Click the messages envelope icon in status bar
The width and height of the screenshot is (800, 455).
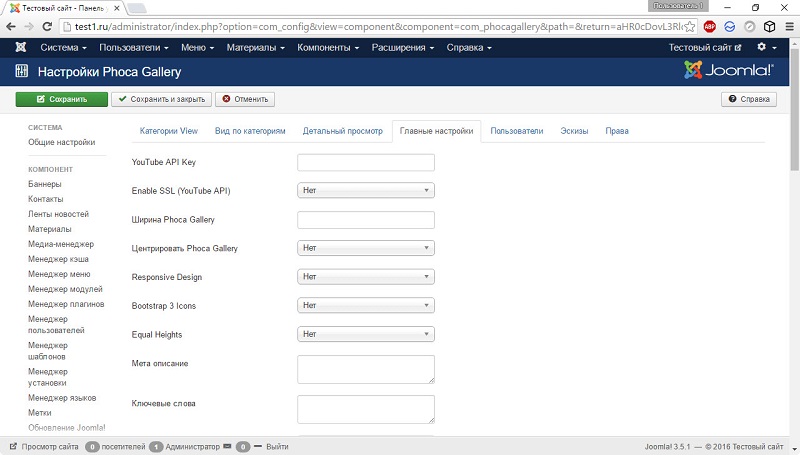point(227,446)
